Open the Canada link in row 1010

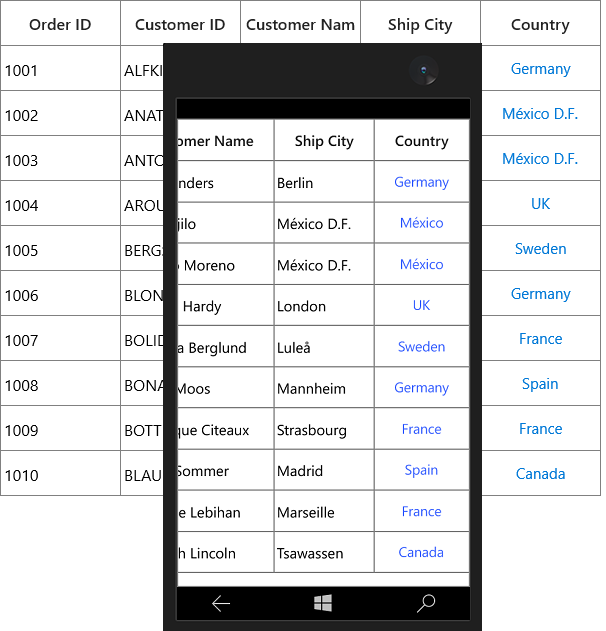coord(540,474)
